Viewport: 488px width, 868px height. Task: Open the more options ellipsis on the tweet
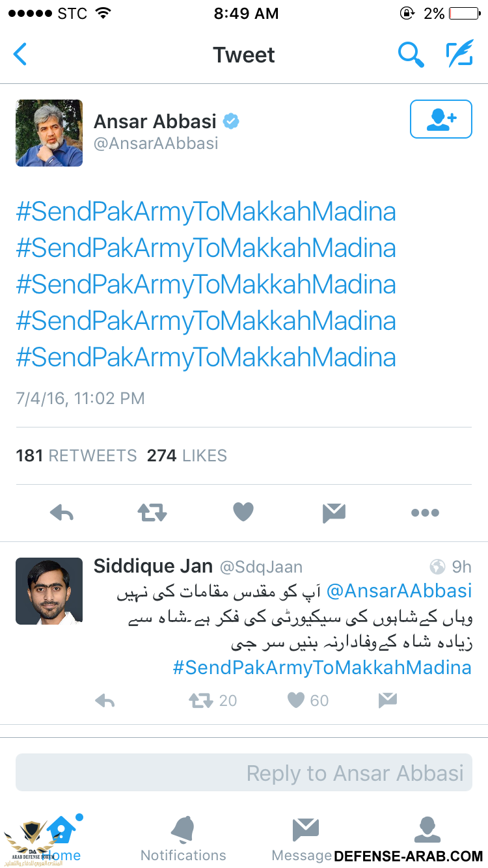[x=425, y=513]
